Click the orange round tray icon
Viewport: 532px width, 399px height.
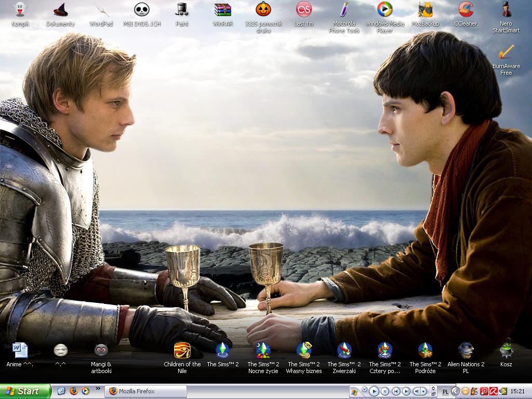click(x=465, y=392)
